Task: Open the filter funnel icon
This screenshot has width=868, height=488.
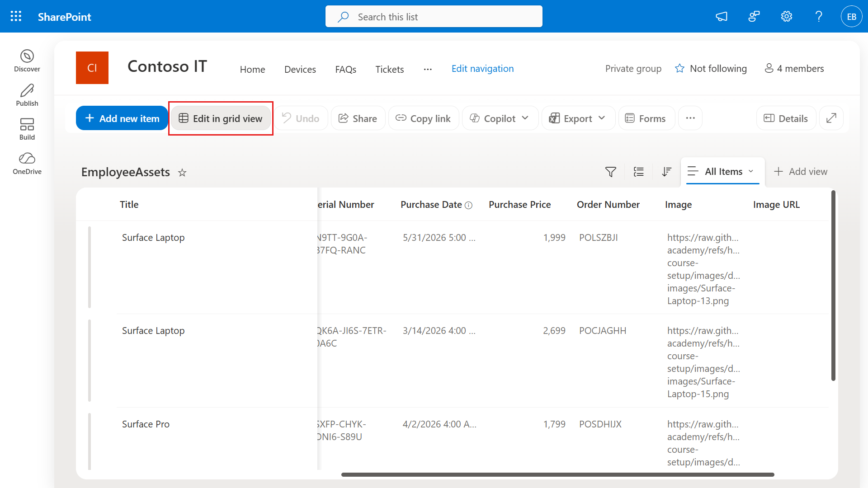Action: pos(611,172)
